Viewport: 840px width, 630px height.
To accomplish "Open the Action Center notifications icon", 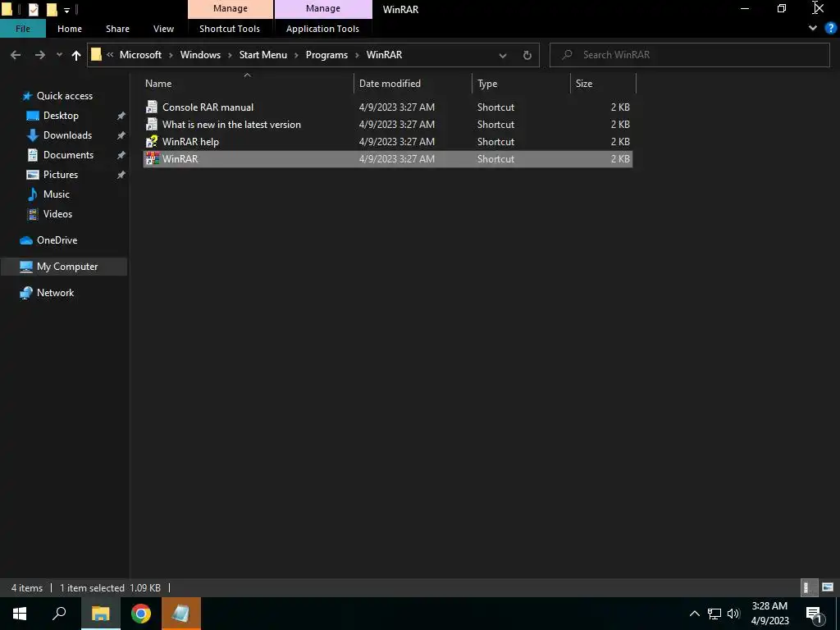I will 815,614.
